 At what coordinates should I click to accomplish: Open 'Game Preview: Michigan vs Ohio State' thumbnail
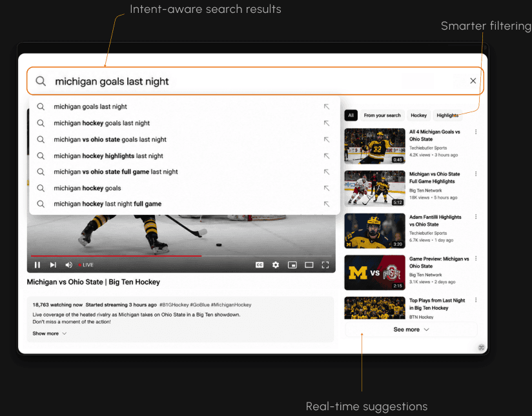[x=374, y=273]
